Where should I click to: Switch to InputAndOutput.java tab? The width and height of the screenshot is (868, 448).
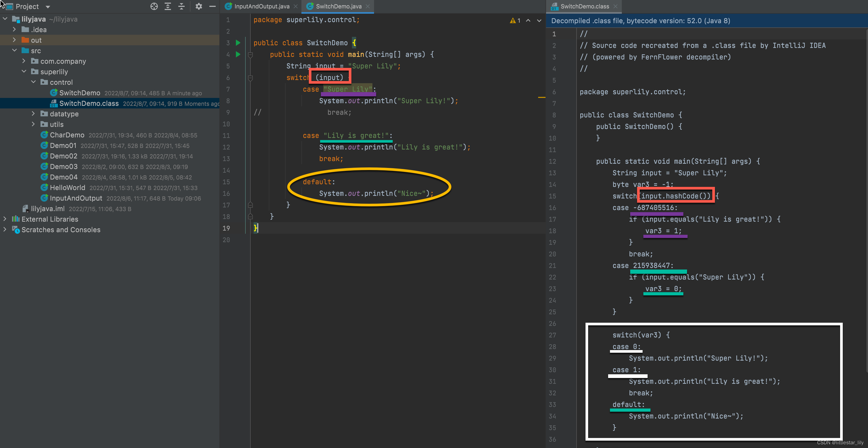261,6
